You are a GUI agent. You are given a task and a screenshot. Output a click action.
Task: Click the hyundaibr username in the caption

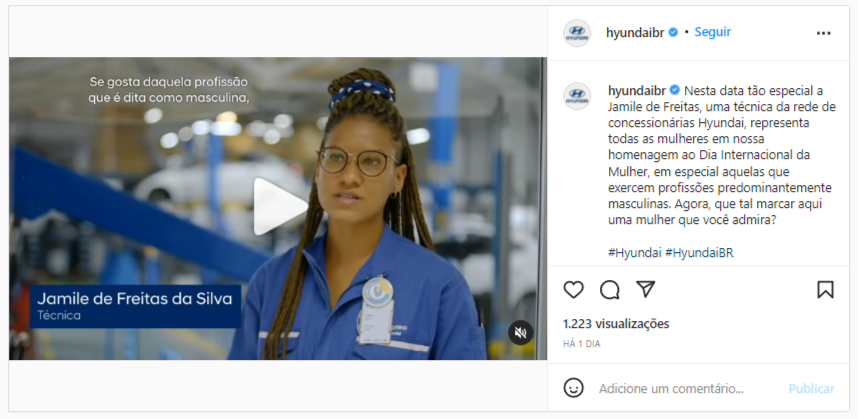[x=636, y=89]
